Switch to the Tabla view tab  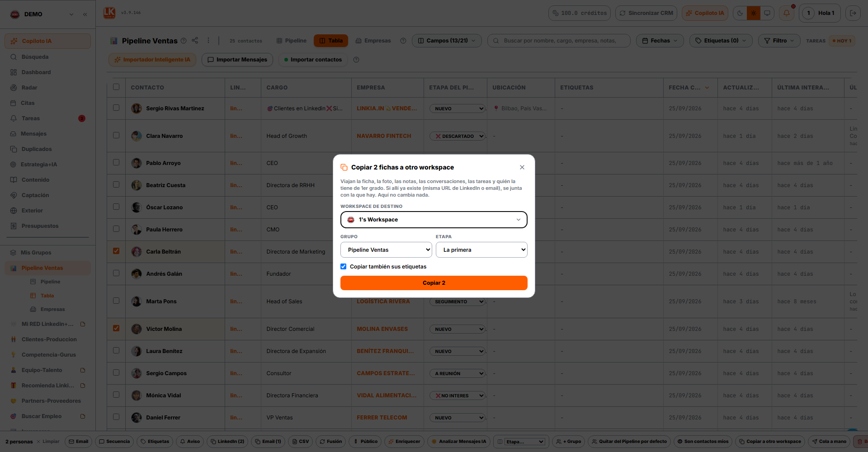click(331, 41)
